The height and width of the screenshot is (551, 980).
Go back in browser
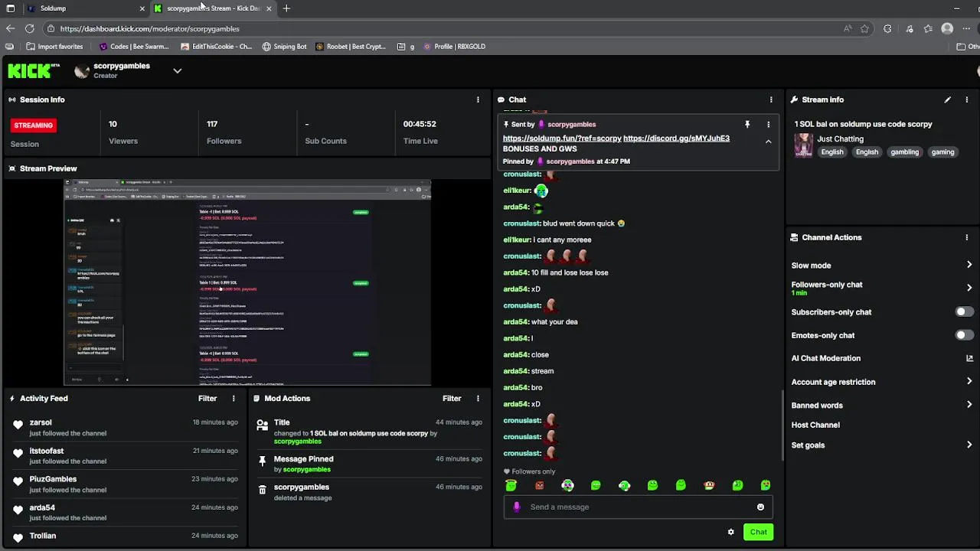coord(10,28)
